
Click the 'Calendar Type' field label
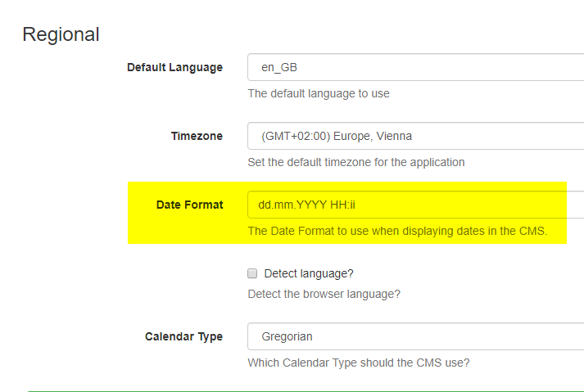[183, 336]
